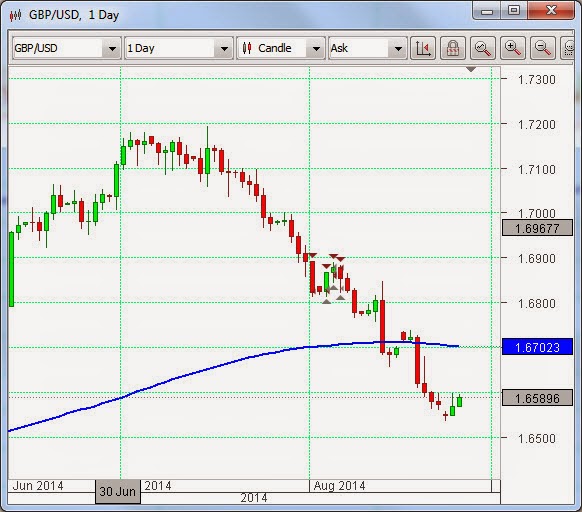Click the blue 1.67023 moving average label
This screenshot has height=512, width=582.
click(x=537, y=347)
